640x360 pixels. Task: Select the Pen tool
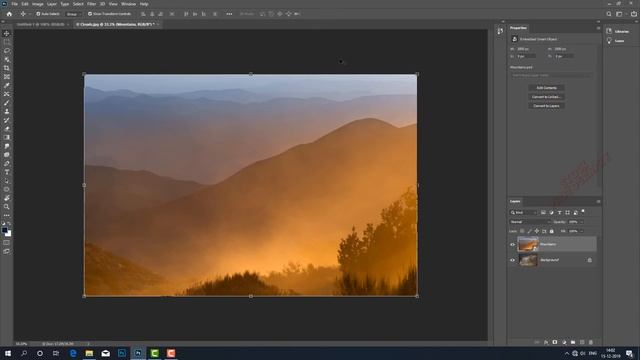7,163
